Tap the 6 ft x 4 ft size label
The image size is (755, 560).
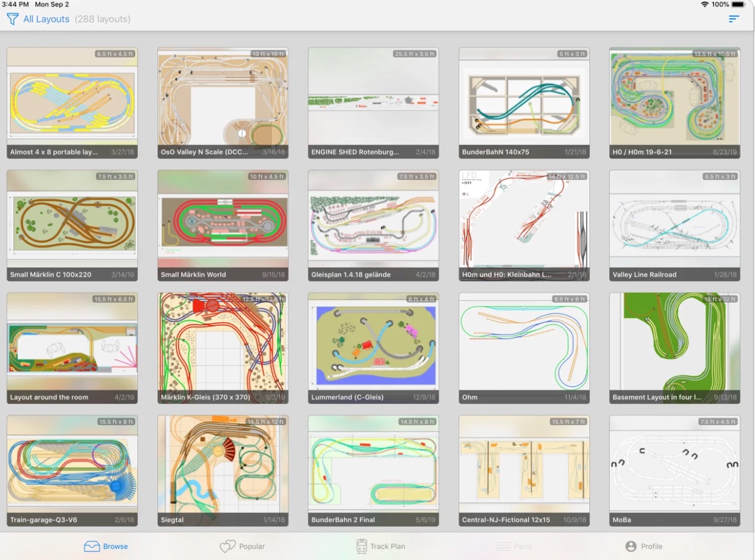421,299
